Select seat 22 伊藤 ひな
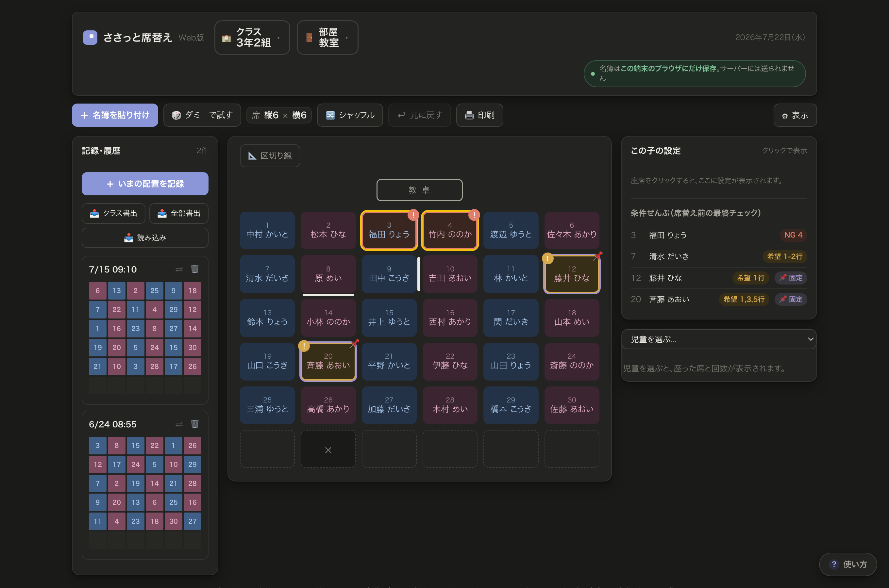Image resolution: width=889 pixels, height=588 pixels. 450,362
